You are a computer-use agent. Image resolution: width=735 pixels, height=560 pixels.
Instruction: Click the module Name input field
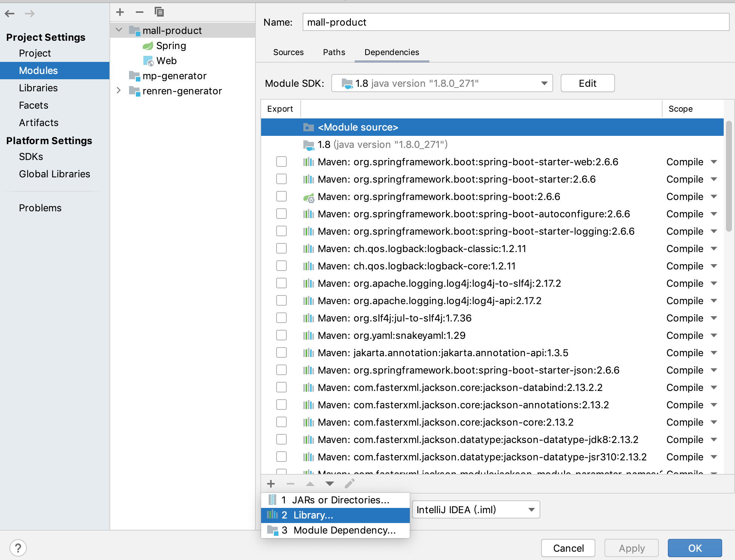[x=516, y=22]
